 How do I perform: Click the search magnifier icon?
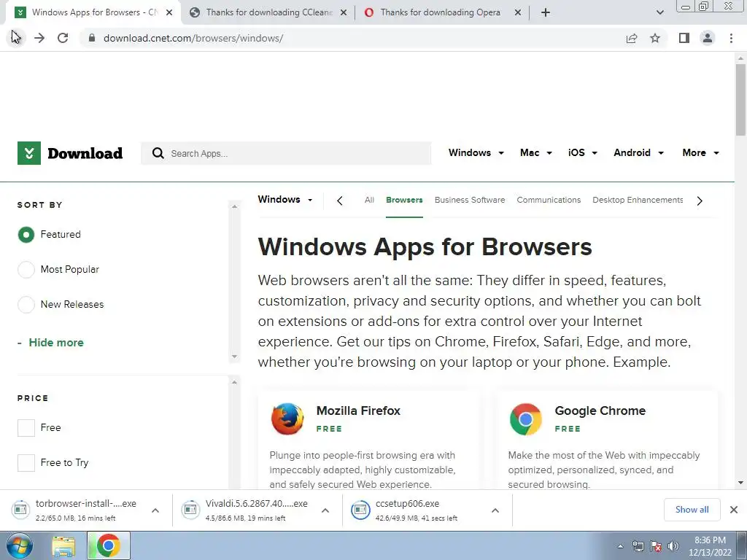click(x=158, y=153)
